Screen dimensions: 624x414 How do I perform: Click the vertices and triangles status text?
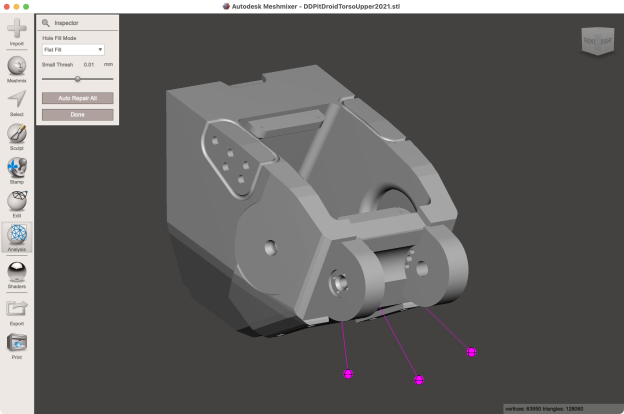[x=544, y=409]
